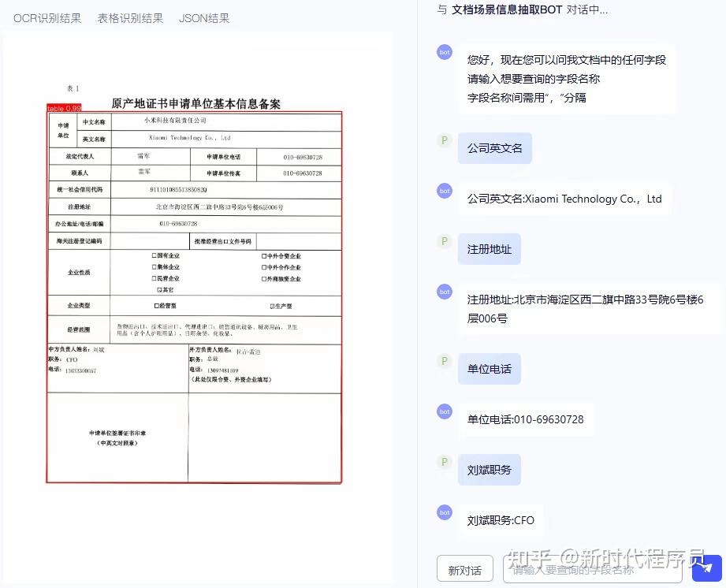726x588 pixels.
Task: Click the 申请单位签署证书印章 text
Action: pos(117,433)
